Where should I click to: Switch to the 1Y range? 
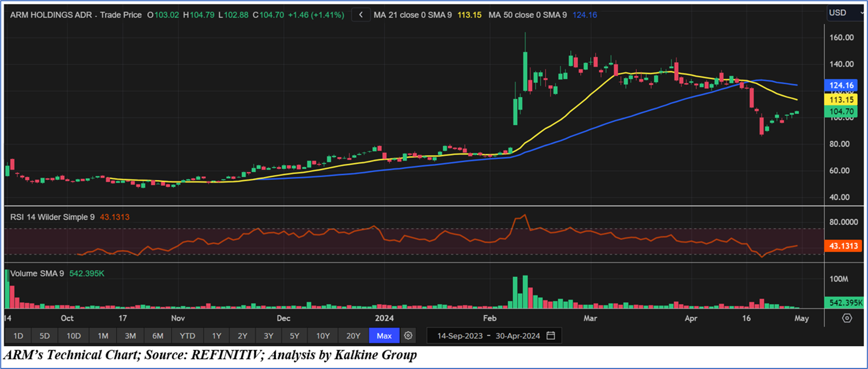pyautogui.click(x=216, y=336)
